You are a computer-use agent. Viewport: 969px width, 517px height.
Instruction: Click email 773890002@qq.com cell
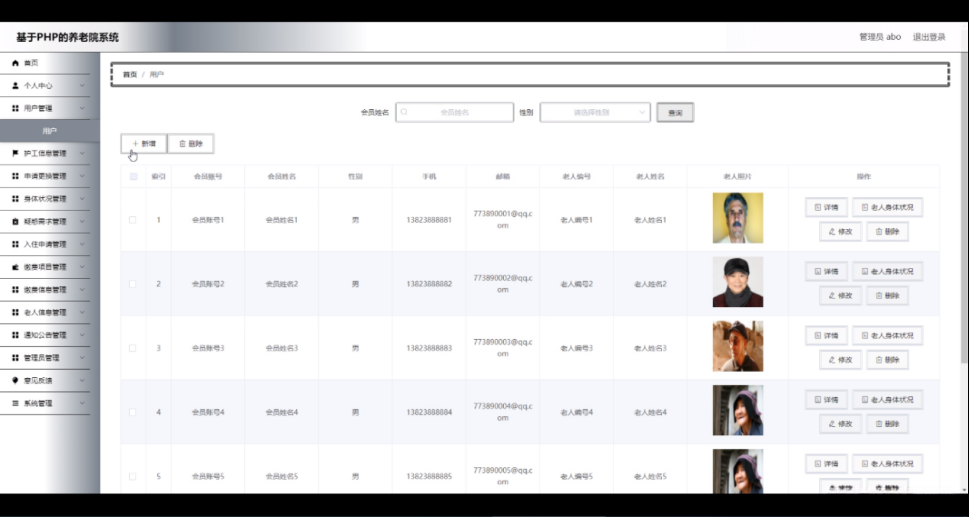pos(503,284)
